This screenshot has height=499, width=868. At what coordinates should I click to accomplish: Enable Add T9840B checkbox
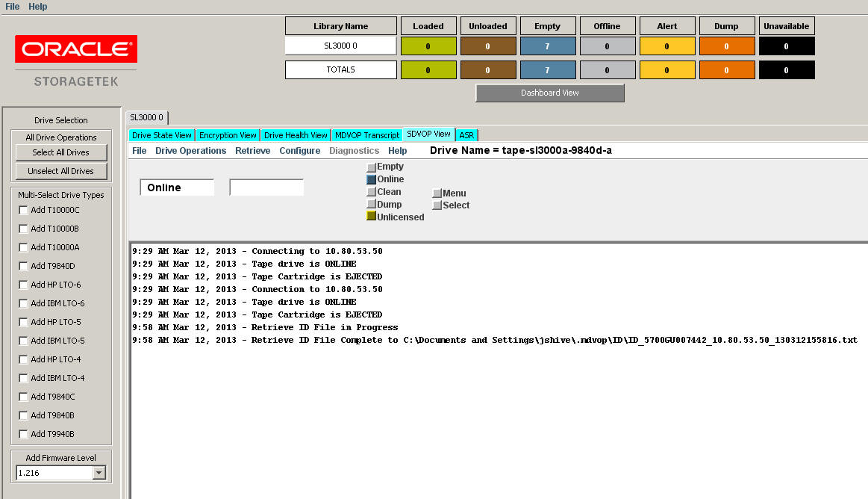tap(23, 415)
